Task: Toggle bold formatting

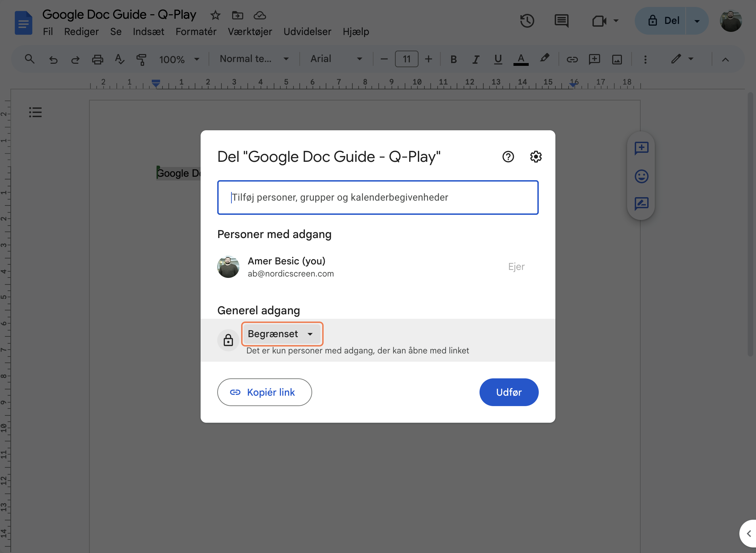Action: point(453,60)
